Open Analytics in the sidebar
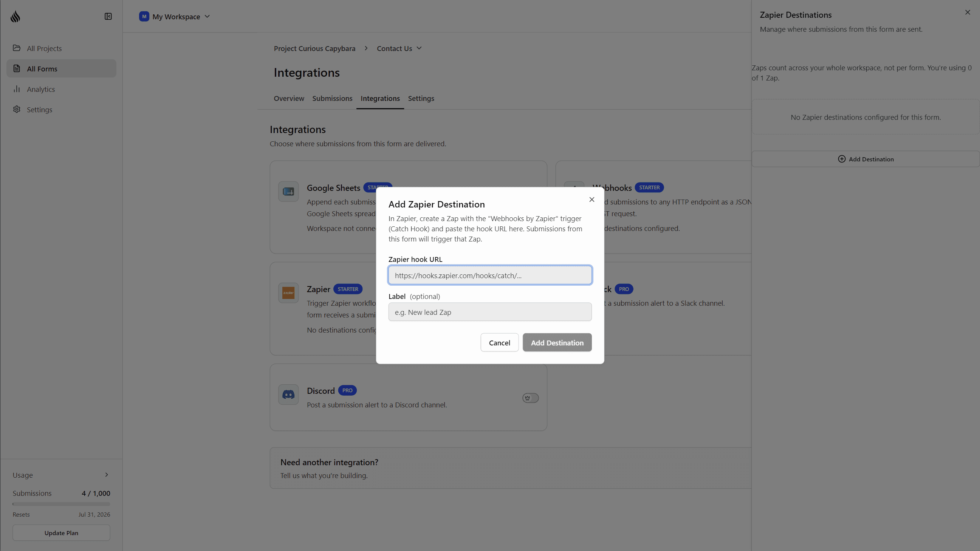The width and height of the screenshot is (980, 551). [61, 89]
